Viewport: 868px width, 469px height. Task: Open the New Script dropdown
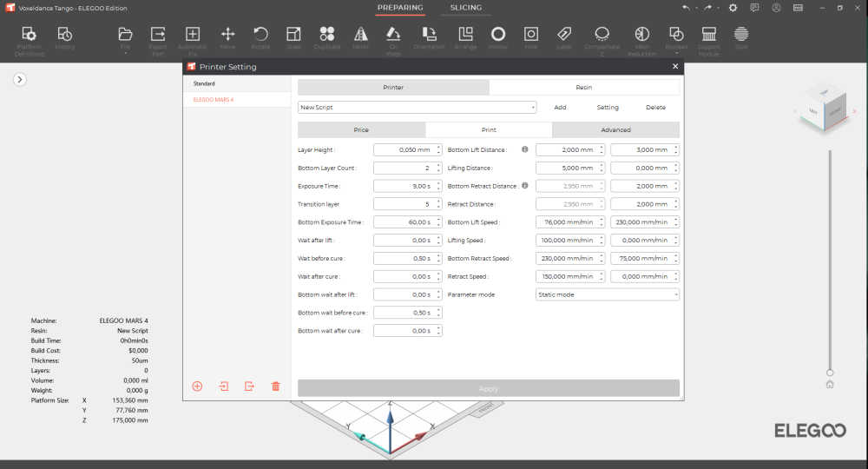coord(417,108)
